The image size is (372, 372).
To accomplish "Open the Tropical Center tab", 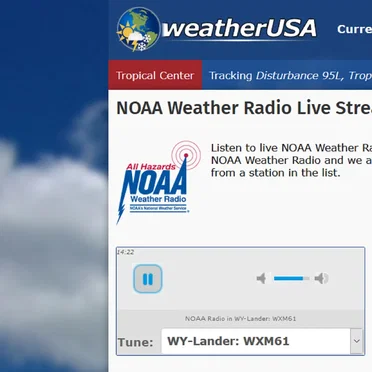I will click(155, 75).
